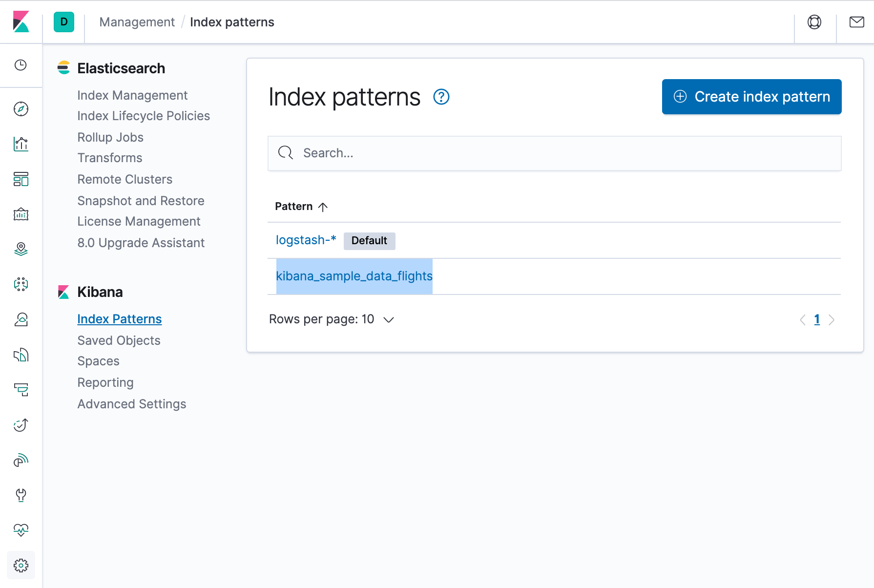Go to page 1 in pagination
The width and height of the screenshot is (874, 588).
(x=817, y=319)
